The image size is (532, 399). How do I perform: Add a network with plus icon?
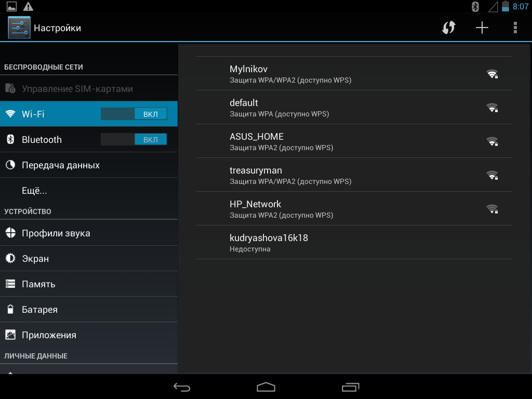pyautogui.click(x=482, y=28)
